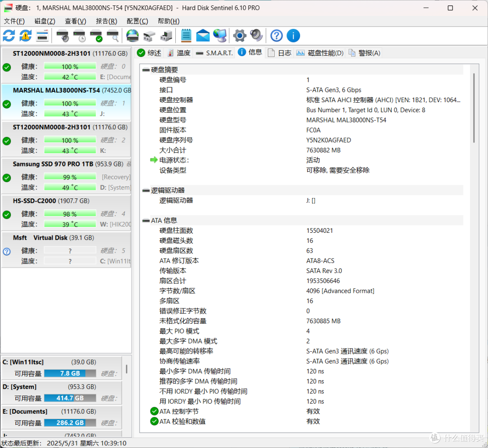Viewport: 488px width, 448px height.
Task: Click the 286.2 GB free space bar
Action: pyautogui.click(x=70, y=423)
